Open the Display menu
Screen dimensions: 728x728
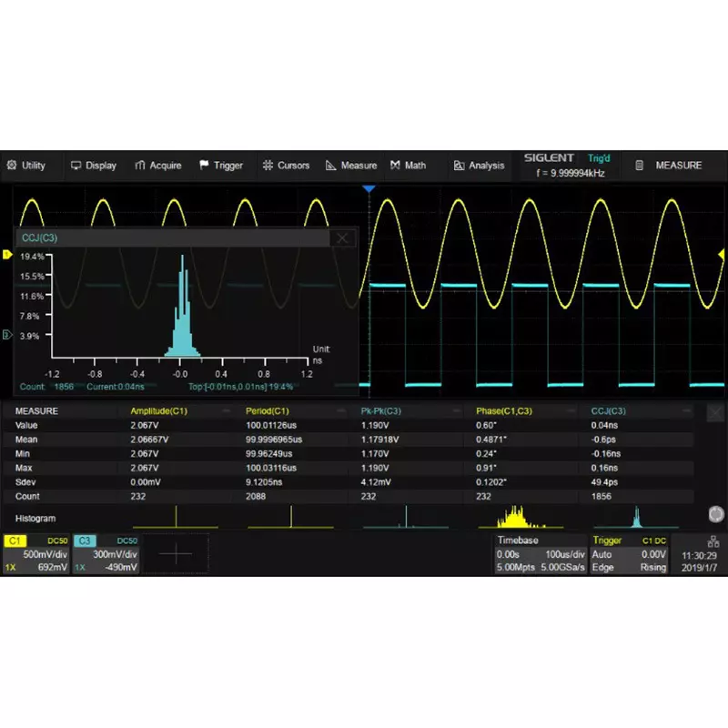pos(94,166)
